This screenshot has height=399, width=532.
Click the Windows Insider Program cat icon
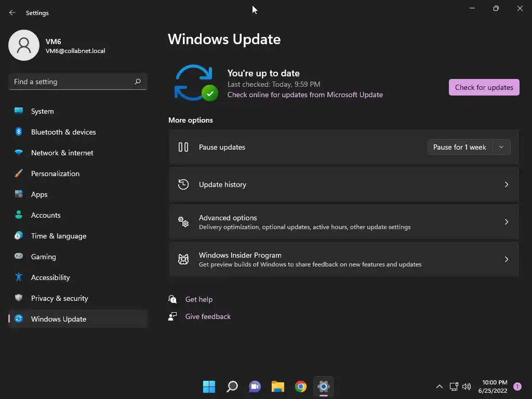pos(183,259)
